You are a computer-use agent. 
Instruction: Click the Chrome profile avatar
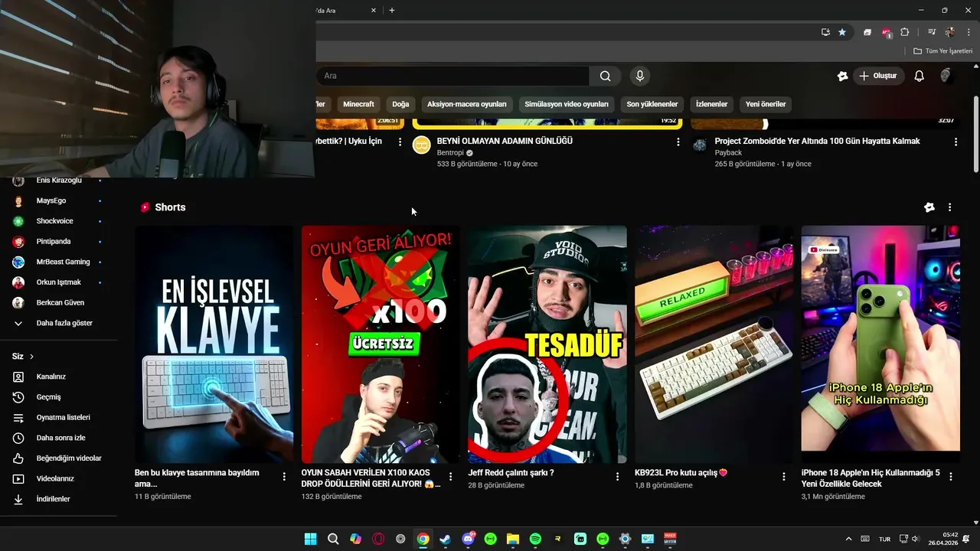pyautogui.click(x=950, y=32)
